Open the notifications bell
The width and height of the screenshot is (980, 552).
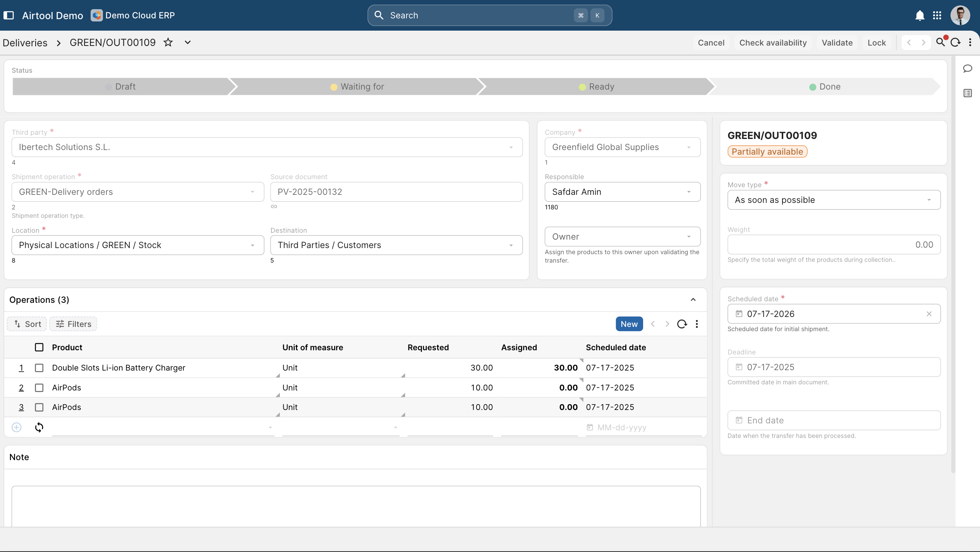click(920, 15)
